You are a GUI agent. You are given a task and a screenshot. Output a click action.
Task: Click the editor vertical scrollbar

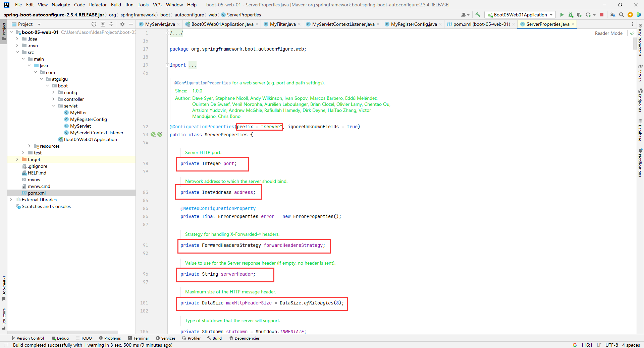[x=635, y=44]
